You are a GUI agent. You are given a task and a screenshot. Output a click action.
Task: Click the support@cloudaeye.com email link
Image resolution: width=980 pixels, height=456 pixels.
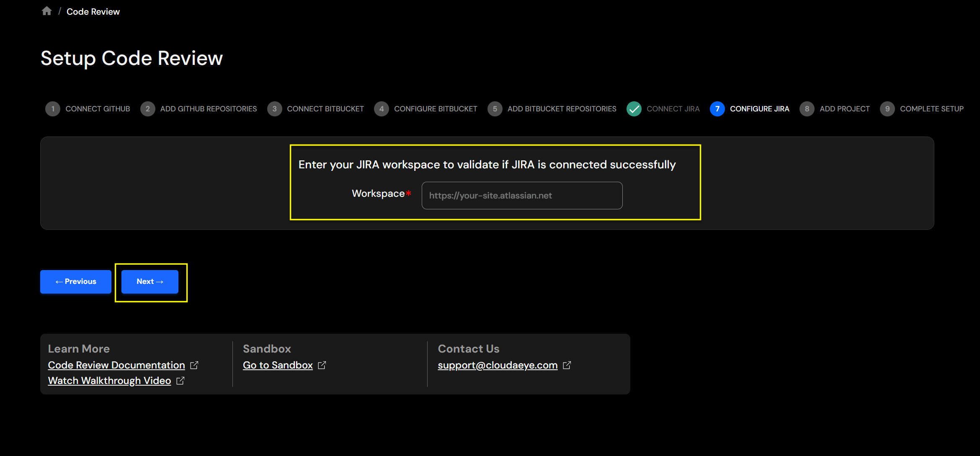[x=498, y=365]
